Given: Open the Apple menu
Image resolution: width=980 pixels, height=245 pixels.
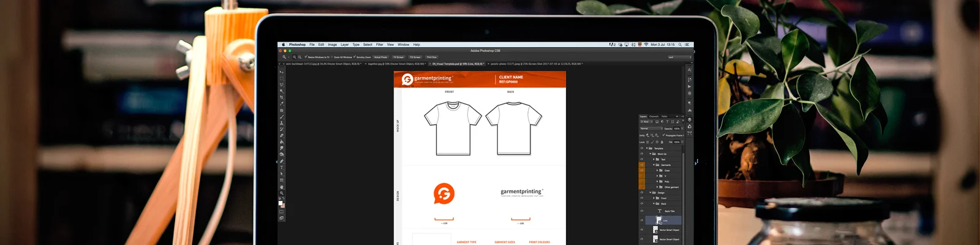Looking at the screenshot, I should click(x=284, y=45).
